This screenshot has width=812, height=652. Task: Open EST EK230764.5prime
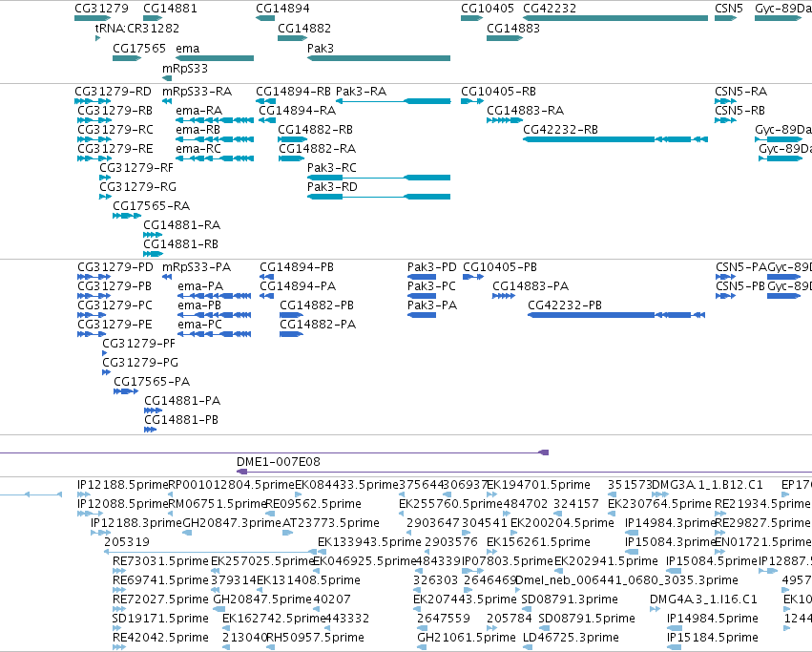(659, 504)
